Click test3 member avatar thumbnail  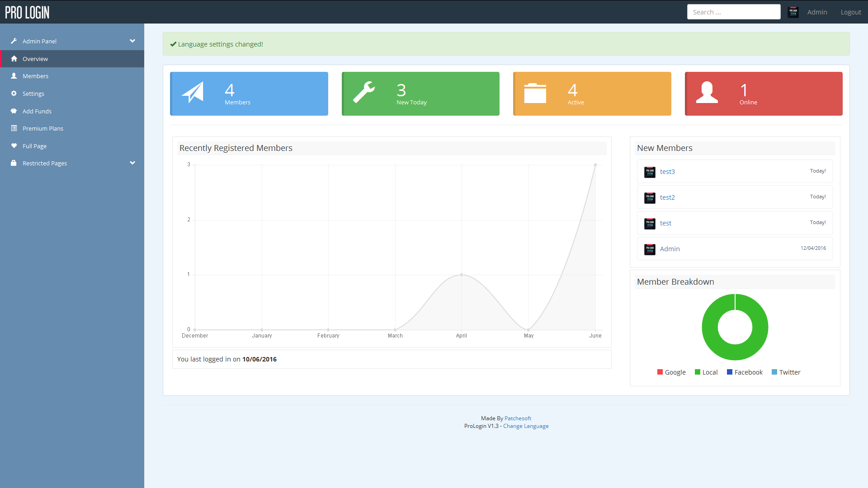[x=650, y=172]
